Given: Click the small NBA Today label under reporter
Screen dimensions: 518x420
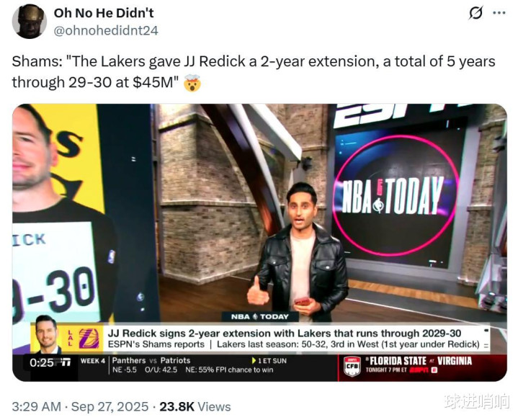Looking at the screenshot, I should (259, 316).
